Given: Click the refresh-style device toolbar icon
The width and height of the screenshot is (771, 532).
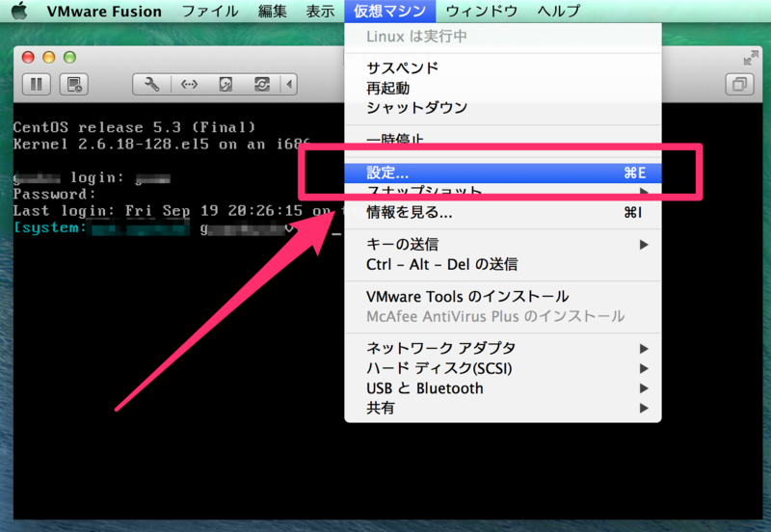Looking at the screenshot, I should pyautogui.click(x=262, y=84).
